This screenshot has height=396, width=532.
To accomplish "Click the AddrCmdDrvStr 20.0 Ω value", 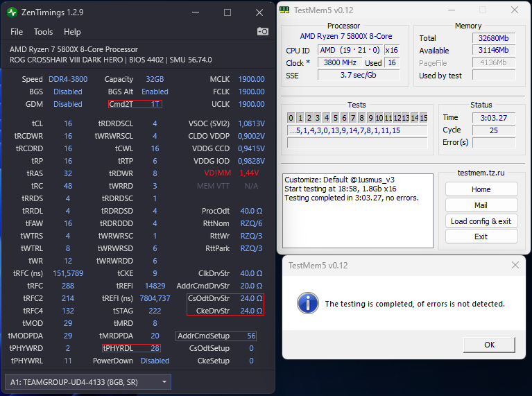I will pyautogui.click(x=251, y=286).
